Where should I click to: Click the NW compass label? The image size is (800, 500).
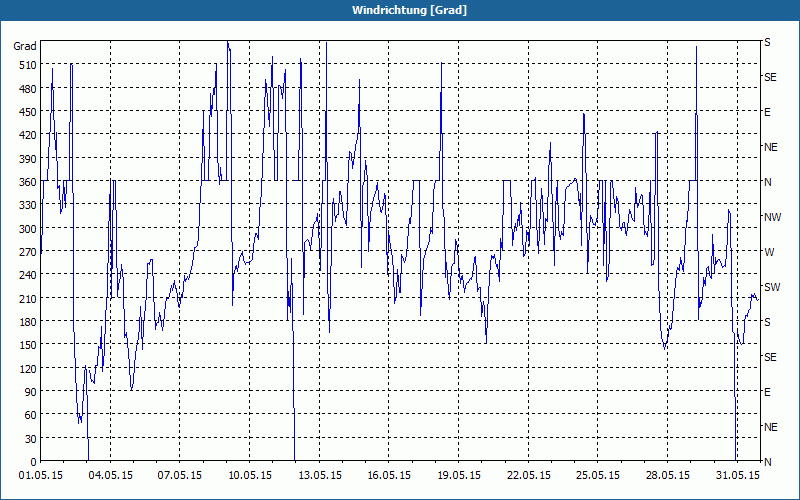772,217
